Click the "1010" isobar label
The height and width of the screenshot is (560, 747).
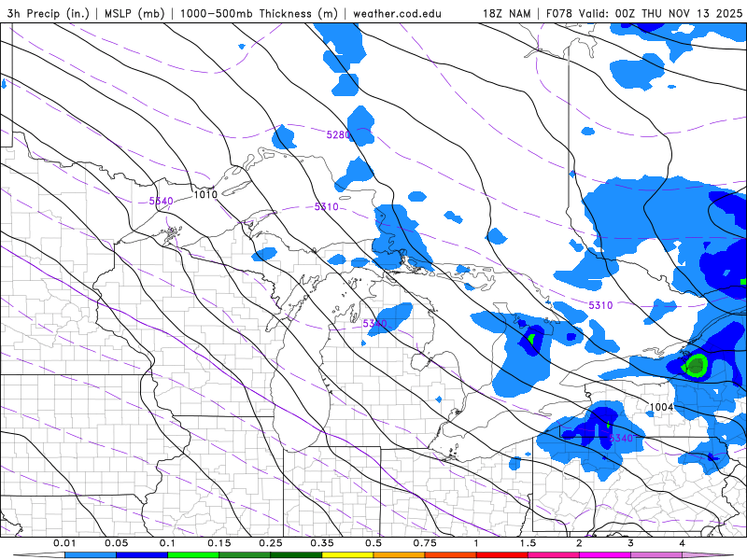[x=205, y=194]
